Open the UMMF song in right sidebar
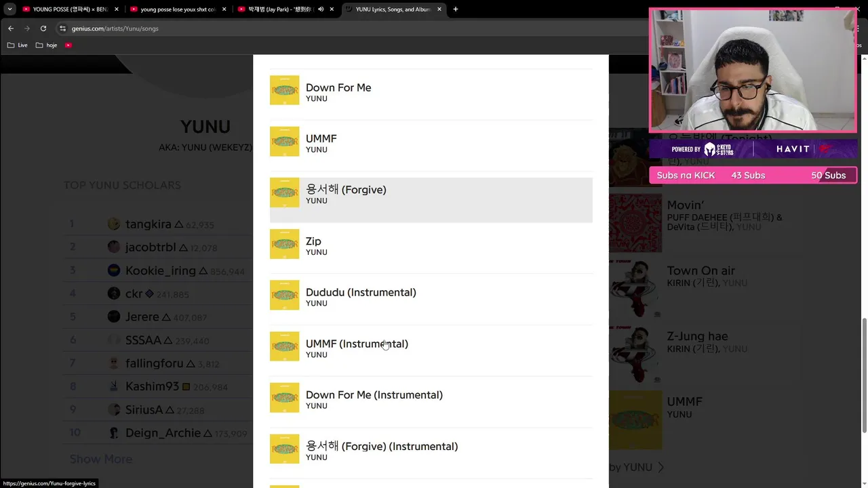This screenshot has height=488, width=868. coord(684,401)
